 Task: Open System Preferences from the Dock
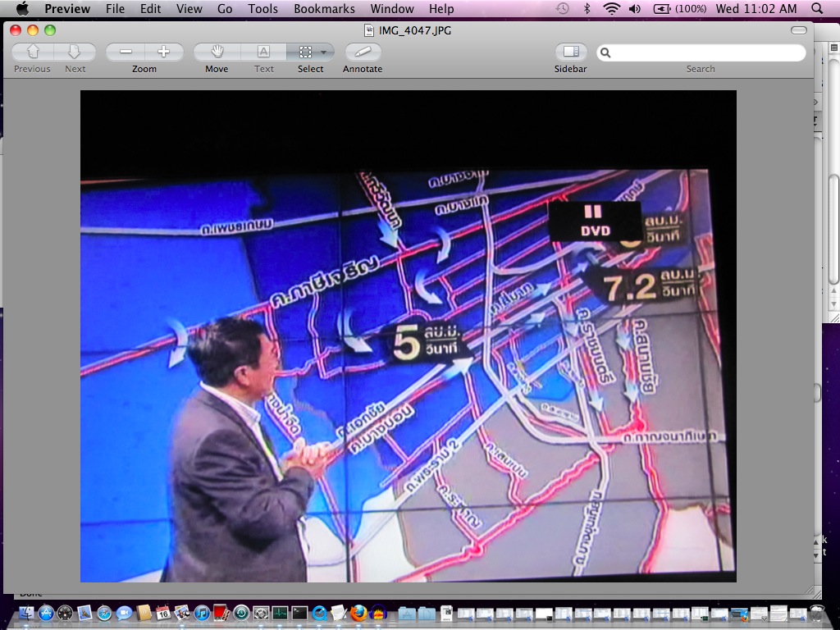click(x=261, y=613)
